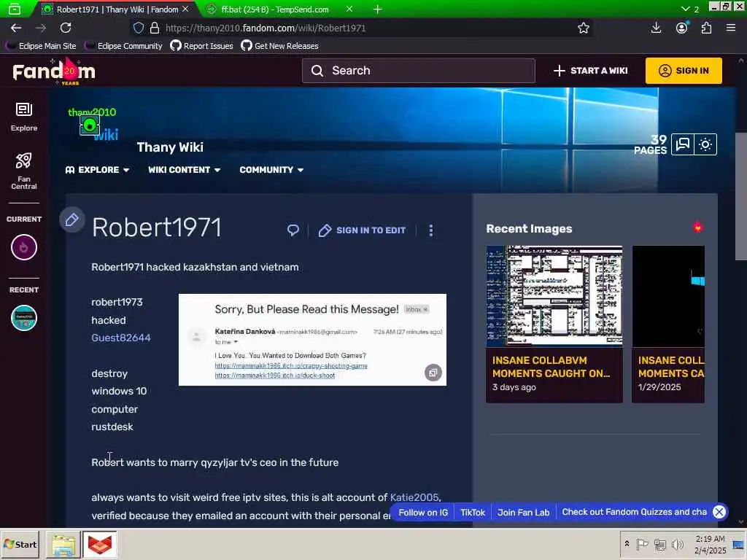Click the red browser taskbar icon

pos(100,545)
